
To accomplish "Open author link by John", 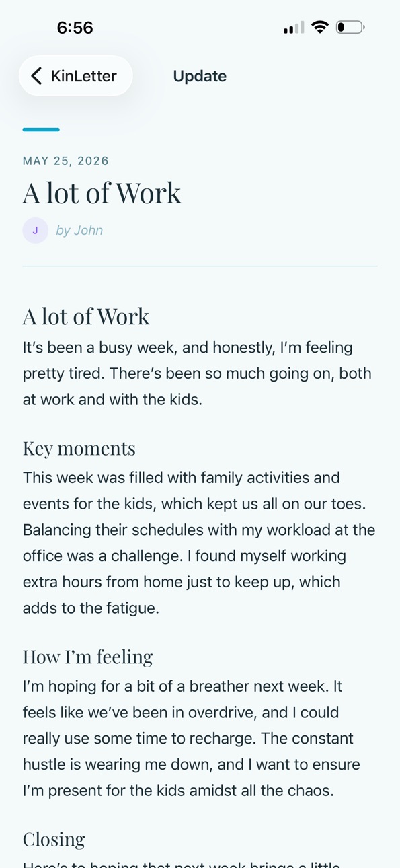I will (79, 230).
